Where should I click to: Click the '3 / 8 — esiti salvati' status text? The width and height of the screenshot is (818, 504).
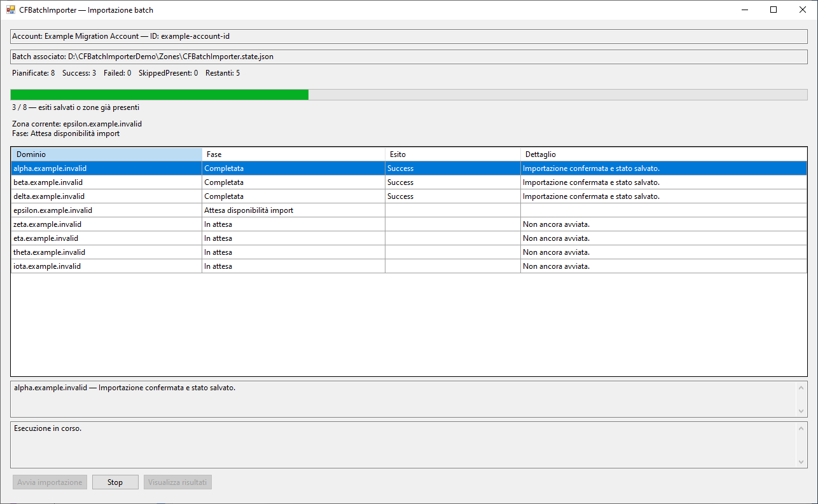[x=76, y=107]
